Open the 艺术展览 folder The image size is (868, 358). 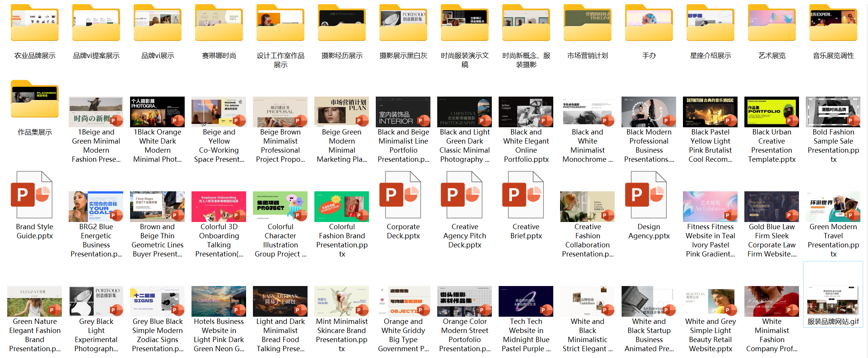click(x=772, y=23)
